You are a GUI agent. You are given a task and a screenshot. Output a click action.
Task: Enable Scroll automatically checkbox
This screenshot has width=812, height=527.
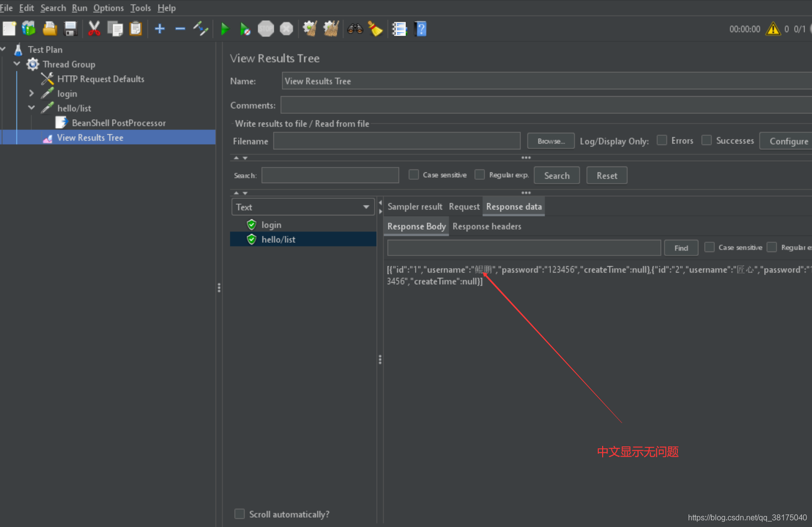pos(240,514)
